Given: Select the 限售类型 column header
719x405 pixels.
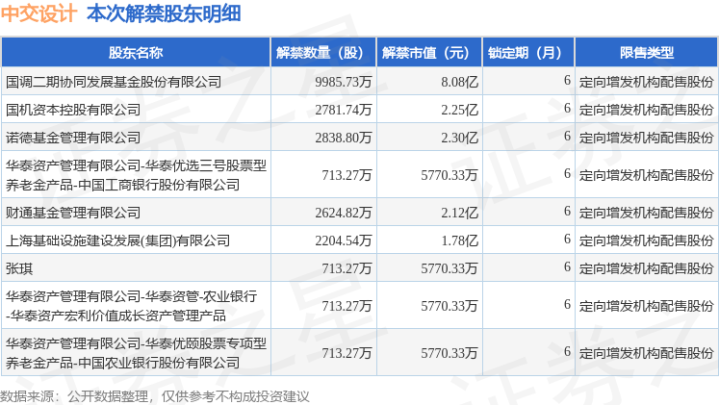Looking at the screenshot, I should [x=647, y=53].
